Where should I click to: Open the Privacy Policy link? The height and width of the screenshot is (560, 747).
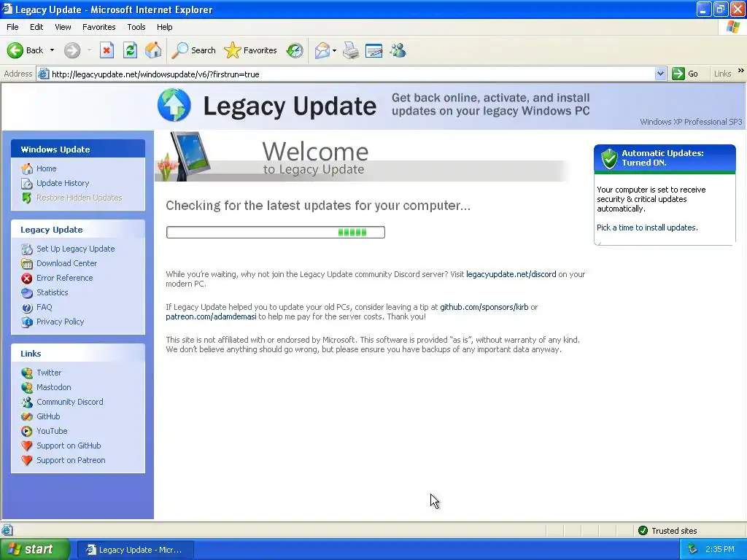[x=60, y=322]
